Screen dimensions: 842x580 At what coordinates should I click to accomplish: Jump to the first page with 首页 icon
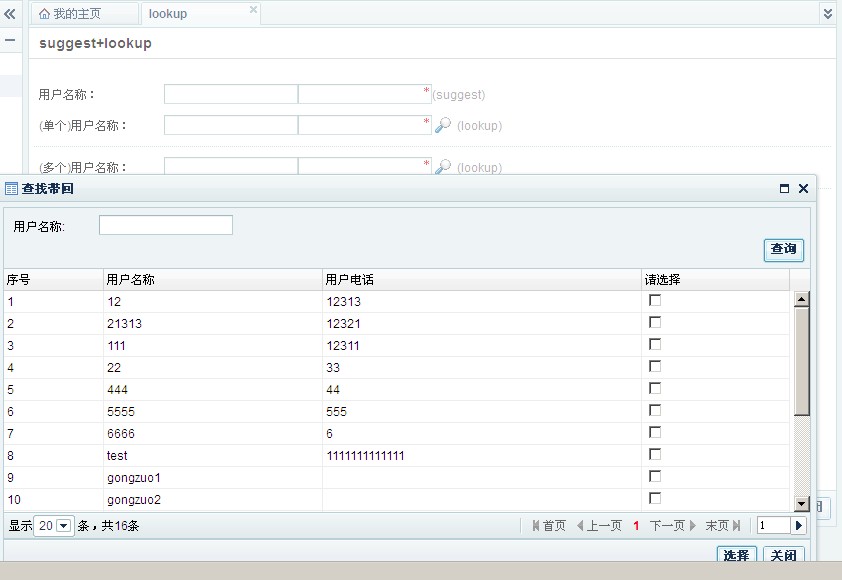click(x=535, y=523)
